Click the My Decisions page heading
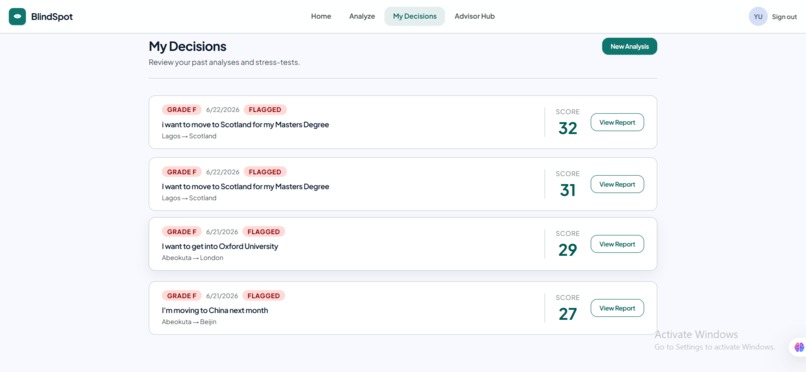This screenshot has height=372, width=806. point(188,46)
